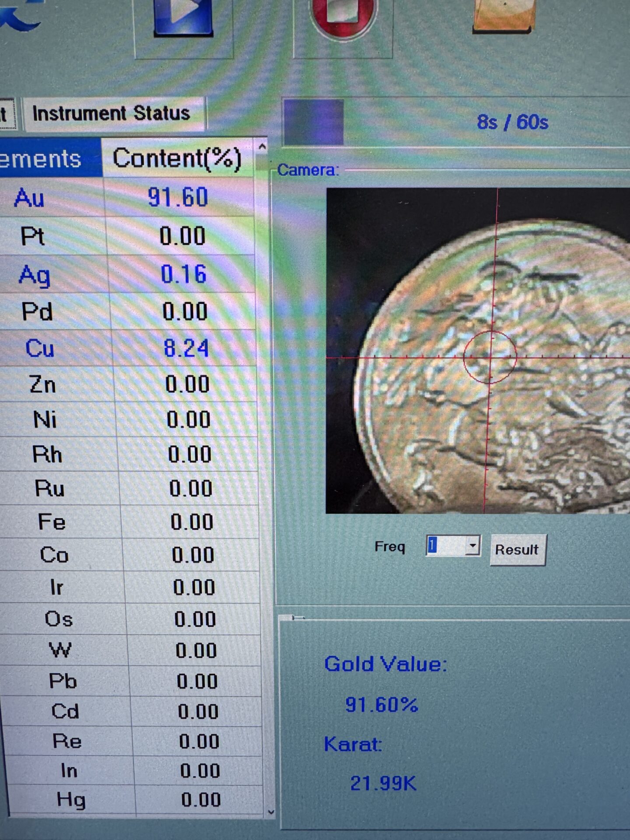This screenshot has height=840, width=630.
Task: Select the Hg element row
Action: point(135,800)
